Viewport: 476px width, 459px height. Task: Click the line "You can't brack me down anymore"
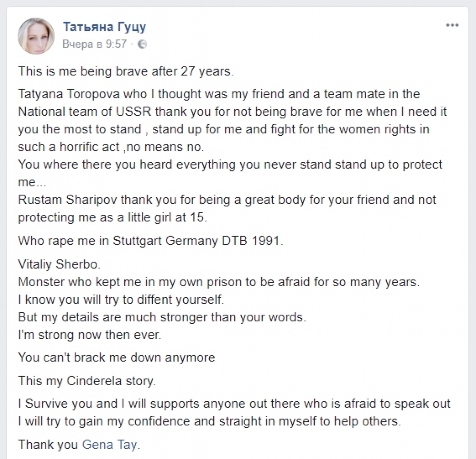click(x=117, y=358)
